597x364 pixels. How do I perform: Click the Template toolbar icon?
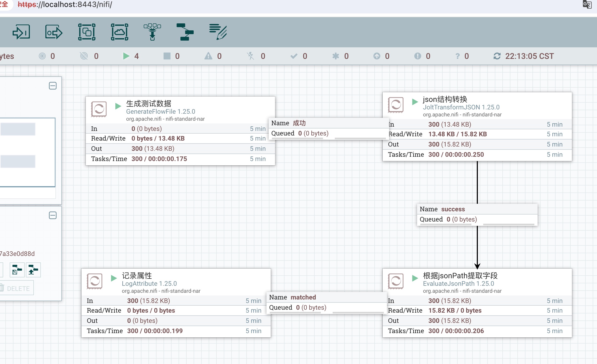[x=185, y=32]
